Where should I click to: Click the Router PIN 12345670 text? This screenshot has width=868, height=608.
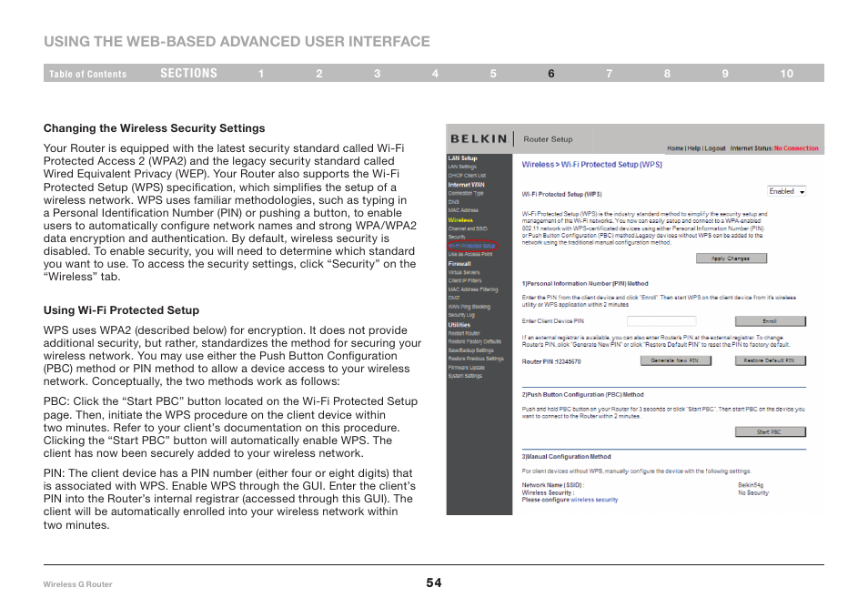[x=551, y=362]
